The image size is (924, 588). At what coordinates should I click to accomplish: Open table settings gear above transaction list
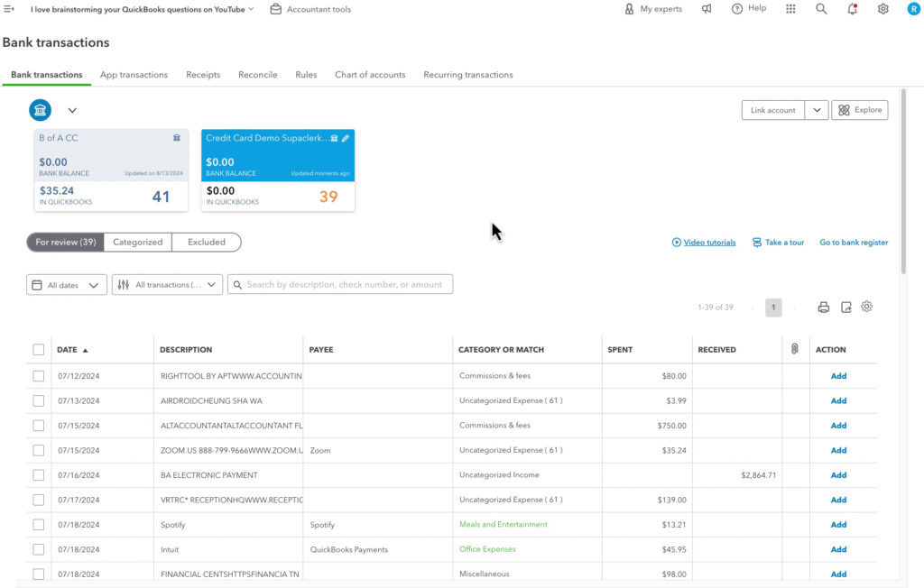(867, 307)
